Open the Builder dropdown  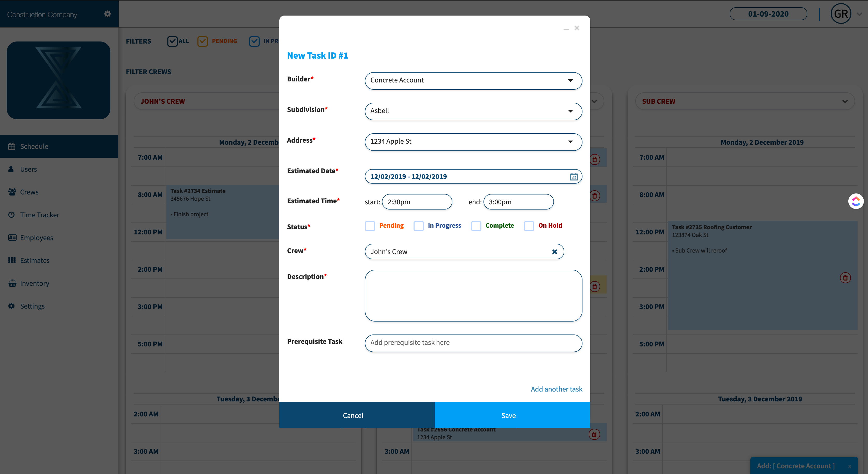(473, 81)
